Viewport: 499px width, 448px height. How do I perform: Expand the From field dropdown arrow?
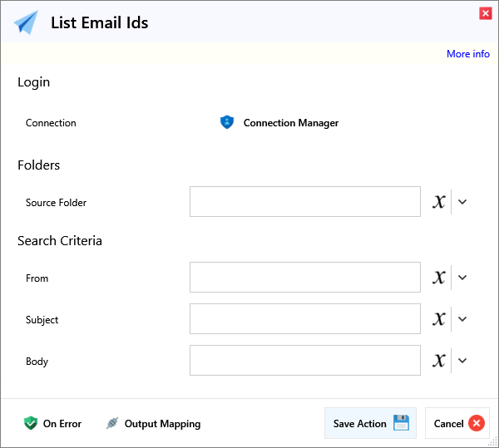(463, 278)
